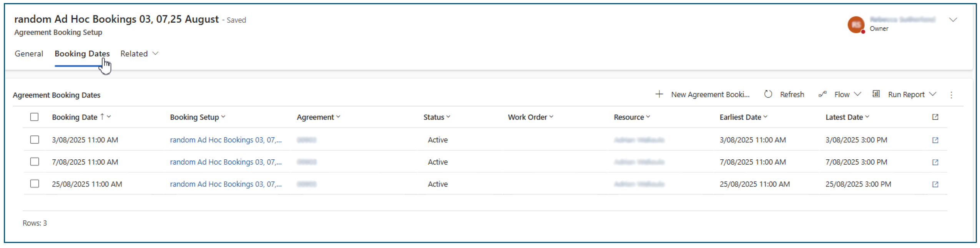Viewport: 980px width, 248px height.
Task: Click the owner avatar in the header
Action: pyautogui.click(x=856, y=25)
